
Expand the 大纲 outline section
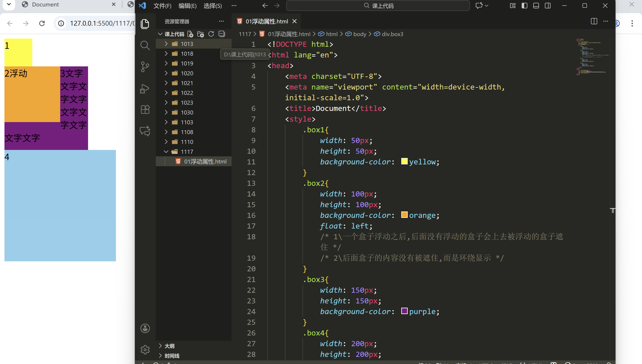pos(169,346)
